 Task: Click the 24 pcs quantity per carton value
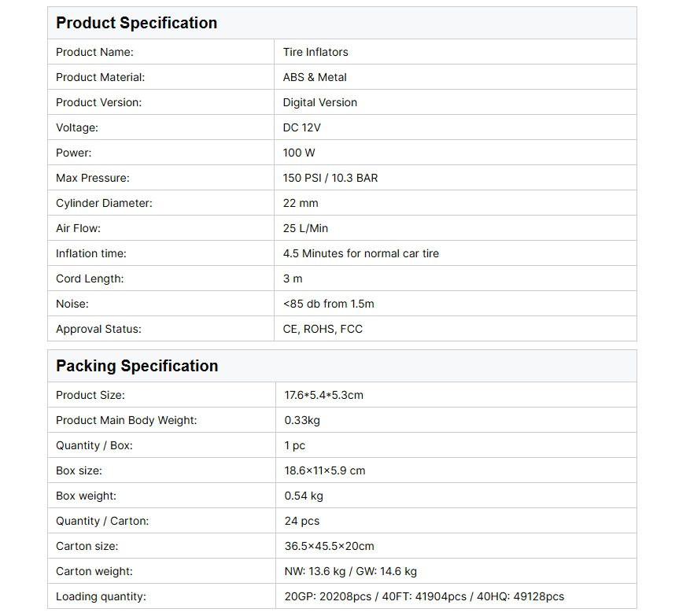(302, 521)
